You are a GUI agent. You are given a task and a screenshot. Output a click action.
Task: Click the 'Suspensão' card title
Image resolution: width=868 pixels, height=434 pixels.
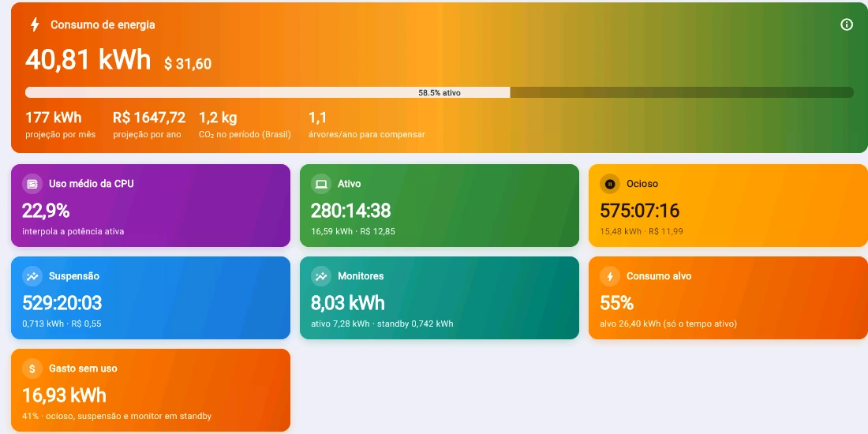(x=74, y=276)
